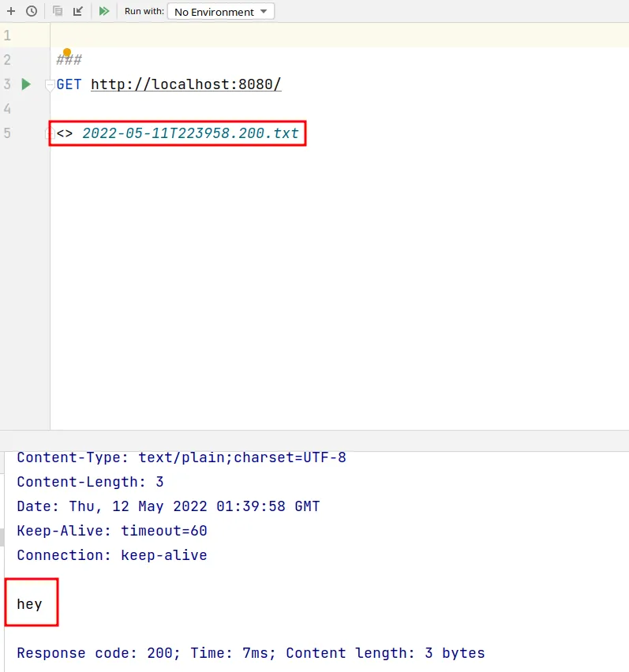Open the examples copy icon
This screenshot has height=672, width=629.
[58, 11]
